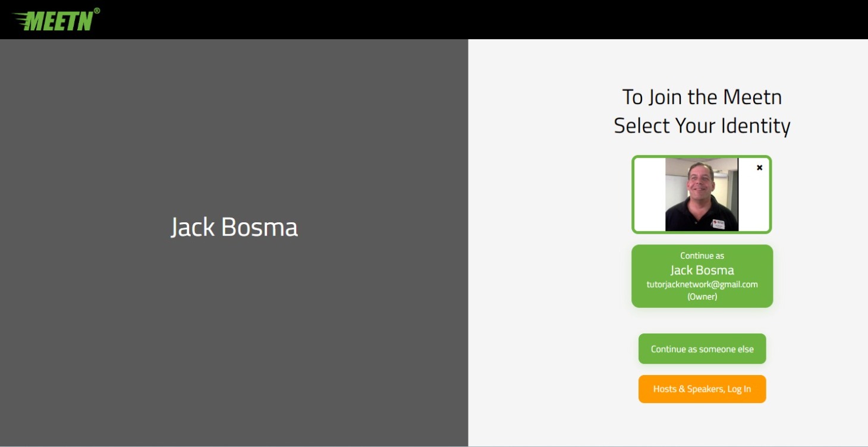Choose Continue as someone else
This screenshot has height=447, width=868.
coord(702,349)
